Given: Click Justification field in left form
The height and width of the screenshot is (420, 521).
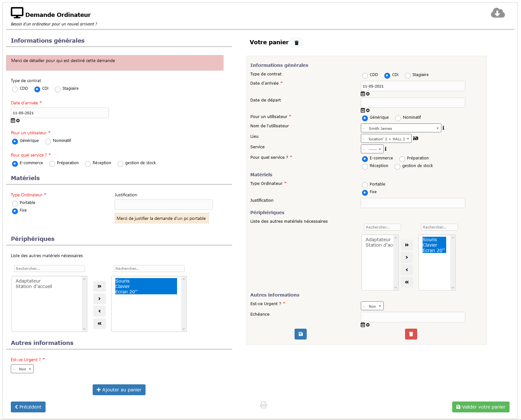Looking at the screenshot, I should (164, 205).
